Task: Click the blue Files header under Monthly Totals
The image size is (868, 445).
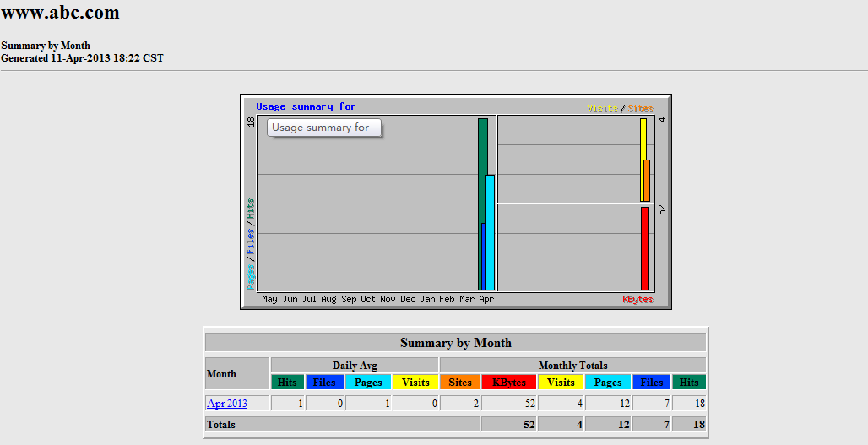Action: [x=652, y=382]
